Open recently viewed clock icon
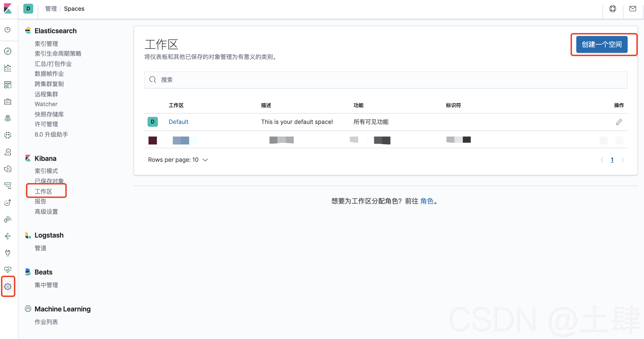 point(8,30)
